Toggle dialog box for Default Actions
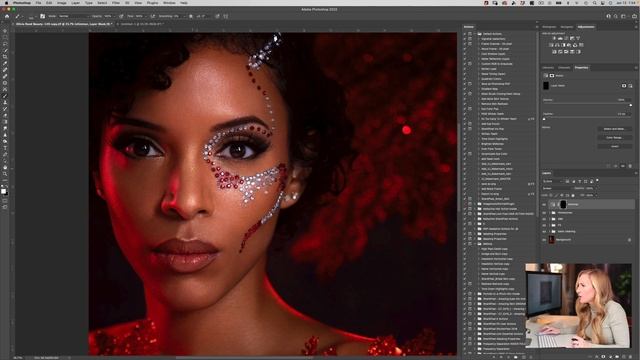The height and width of the screenshot is (360, 640). point(470,34)
